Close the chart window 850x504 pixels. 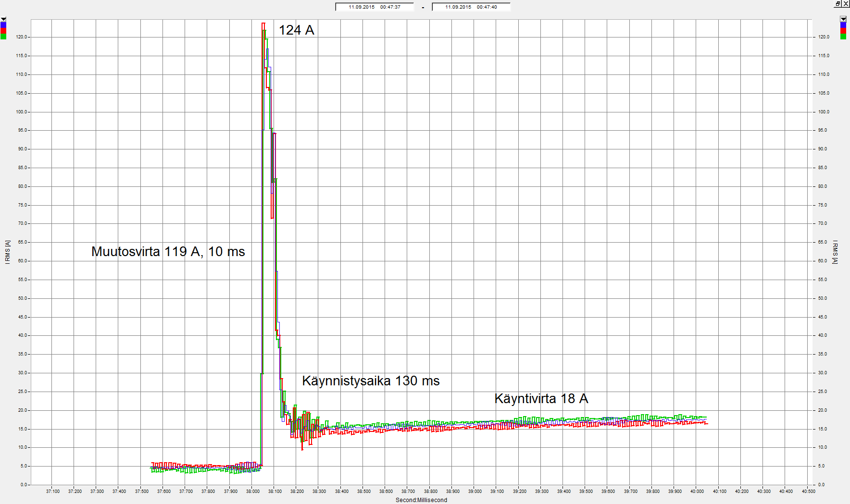846,3
